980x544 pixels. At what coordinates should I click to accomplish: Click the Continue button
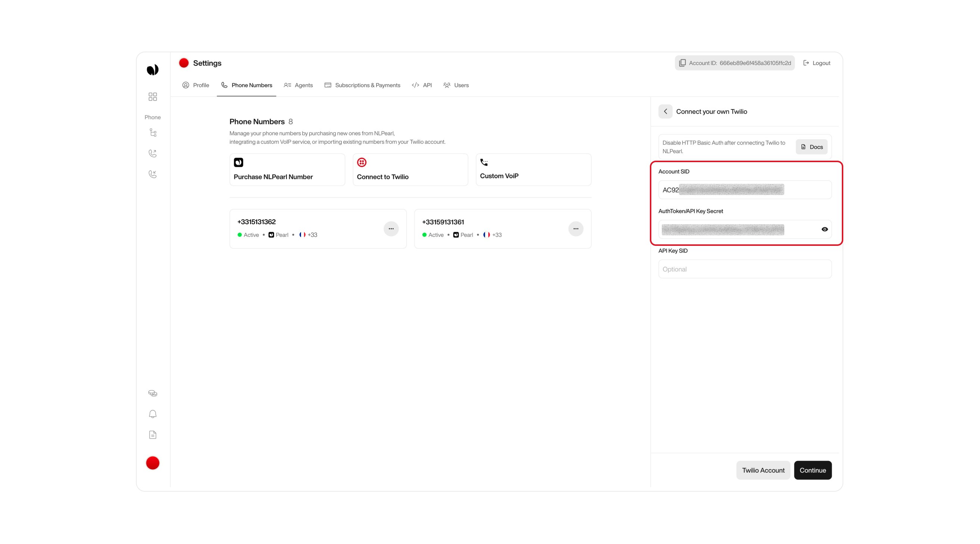tap(813, 470)
